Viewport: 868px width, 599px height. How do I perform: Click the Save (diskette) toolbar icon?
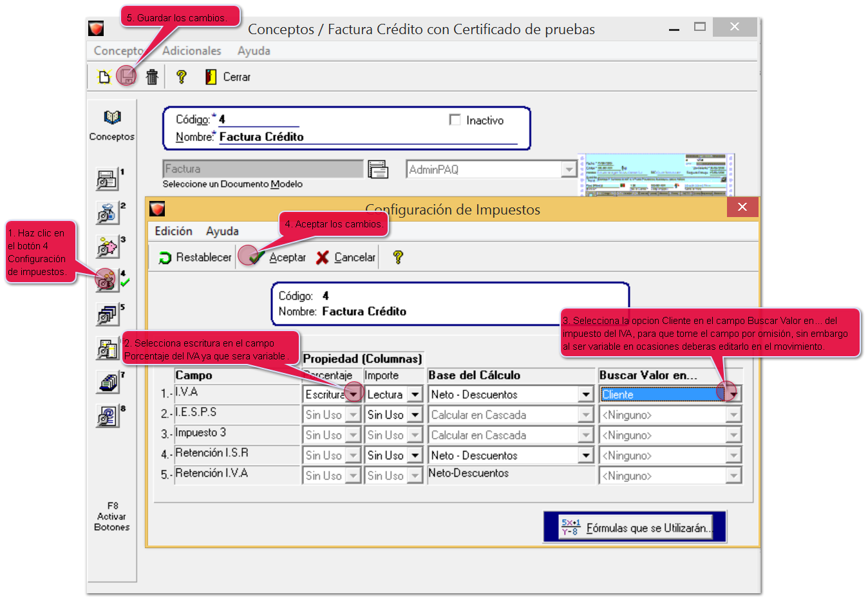127,77
